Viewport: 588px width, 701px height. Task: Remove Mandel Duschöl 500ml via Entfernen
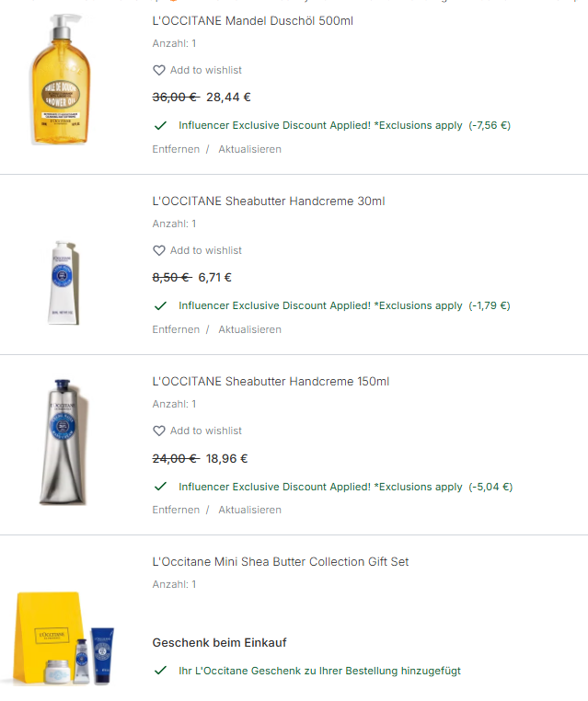(176, 149)
